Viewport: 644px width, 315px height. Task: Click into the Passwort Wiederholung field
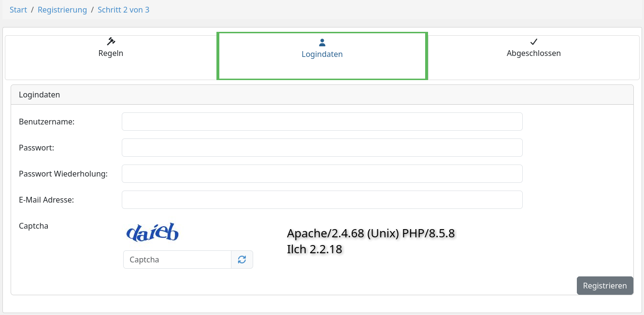(322, 174)
